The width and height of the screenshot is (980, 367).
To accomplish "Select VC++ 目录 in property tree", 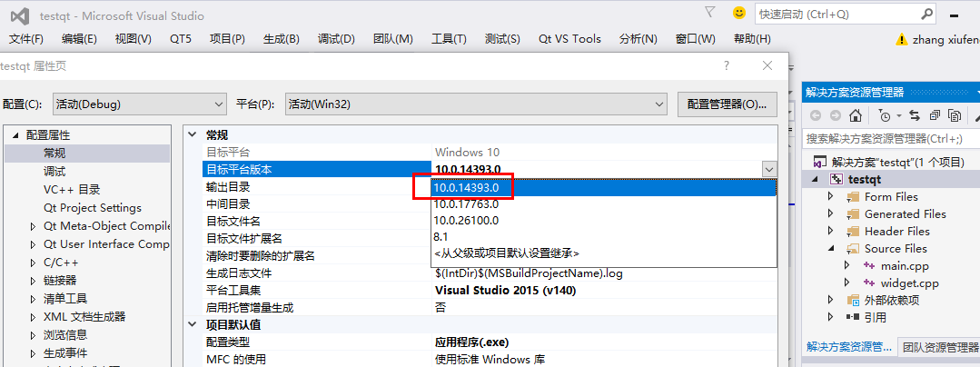I will tap(72, 190).
